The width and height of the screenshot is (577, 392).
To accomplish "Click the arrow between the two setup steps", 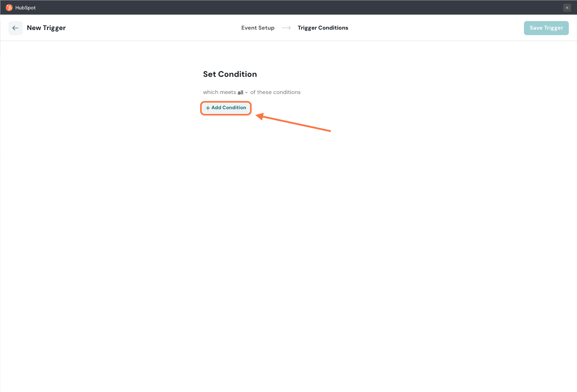I will click(286, 28).
